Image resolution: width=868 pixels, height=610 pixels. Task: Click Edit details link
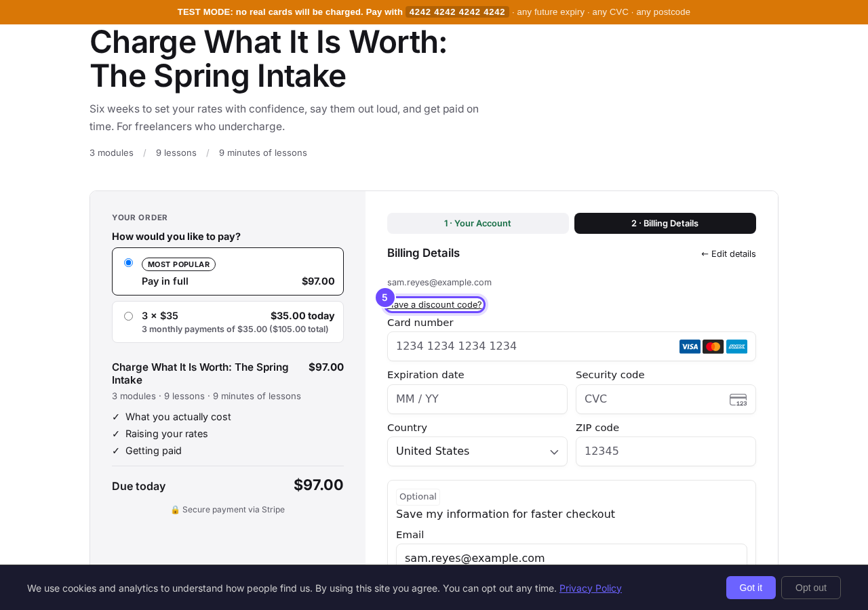728,253
